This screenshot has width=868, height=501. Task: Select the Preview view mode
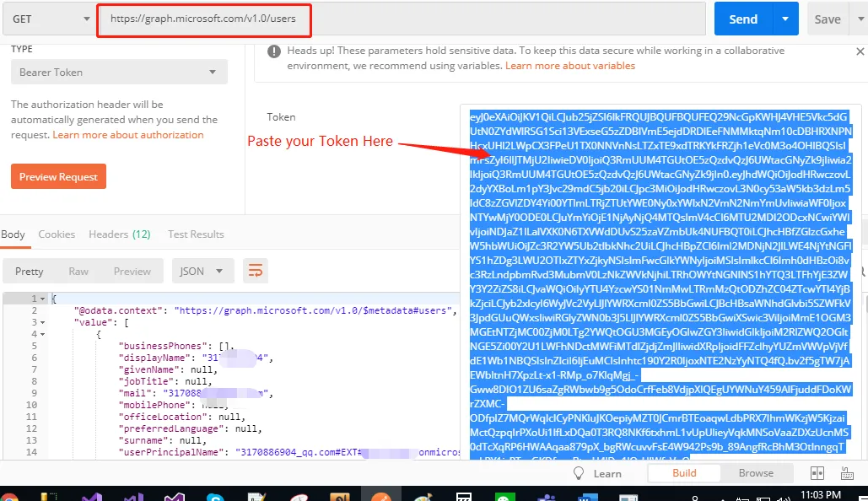[x=132, y=272]
